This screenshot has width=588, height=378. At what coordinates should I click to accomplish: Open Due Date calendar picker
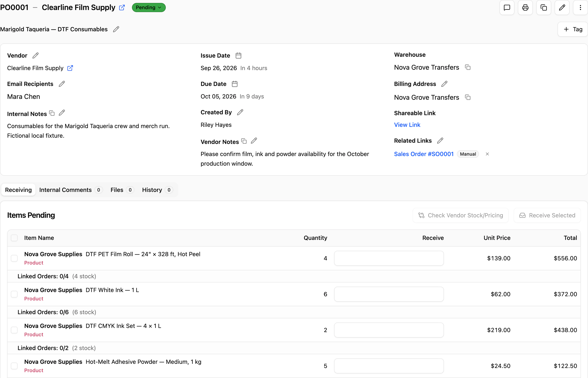234,84
